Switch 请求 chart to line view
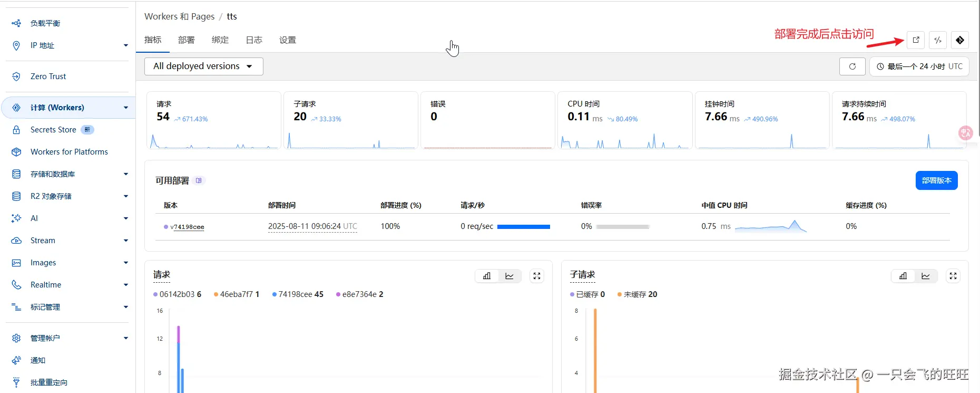Screen dimensions: 980x393 (x=509, y=276)
